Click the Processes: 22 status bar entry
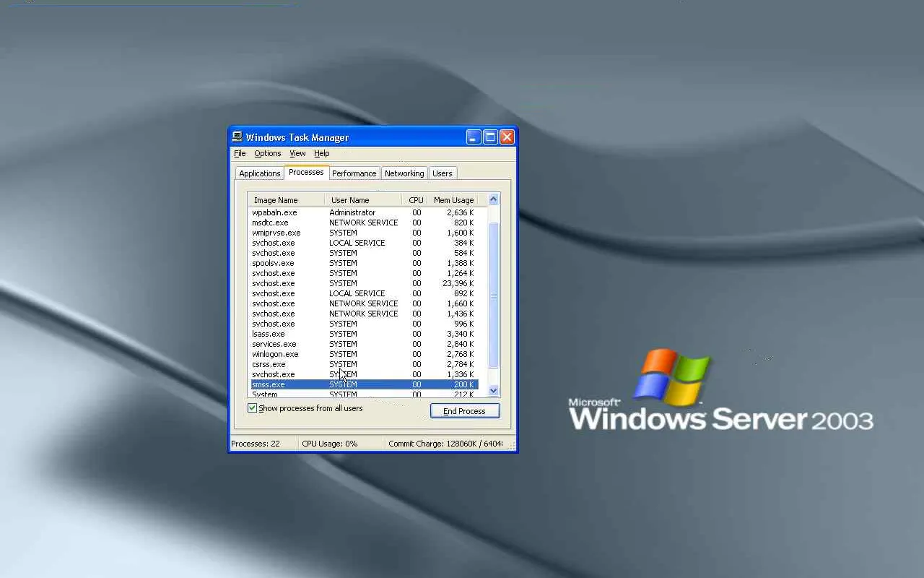Viewport: 924px width, 578px height. coord(263,444)
